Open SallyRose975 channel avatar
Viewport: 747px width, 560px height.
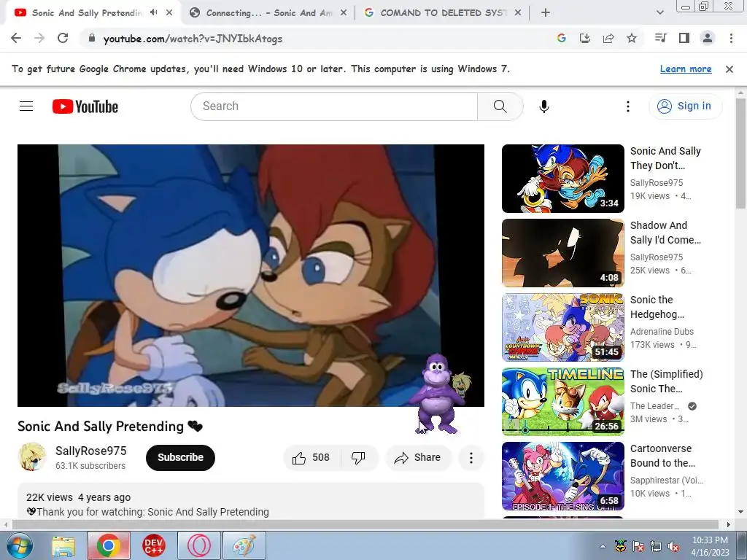point(32,457)
